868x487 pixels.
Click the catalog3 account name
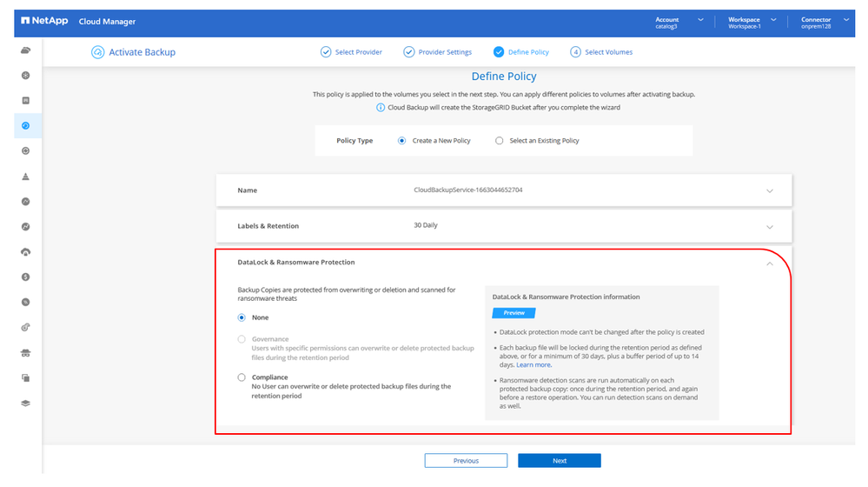tap(666, 27)
